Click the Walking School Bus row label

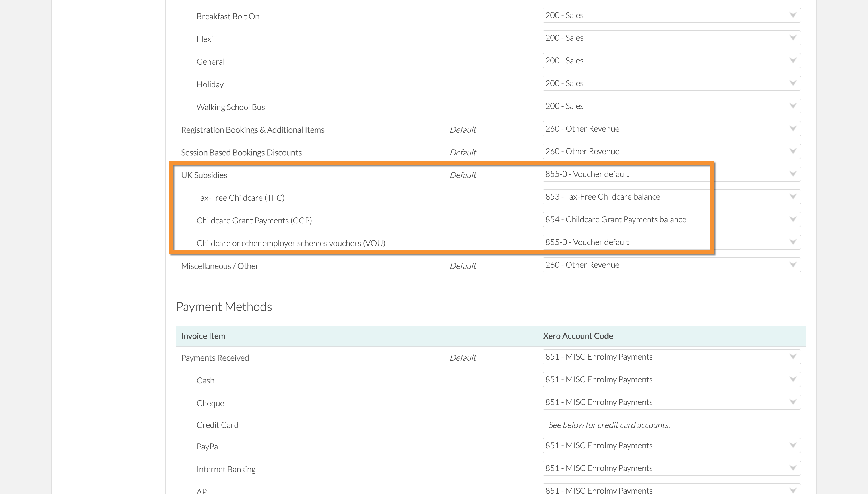point(230,107)
